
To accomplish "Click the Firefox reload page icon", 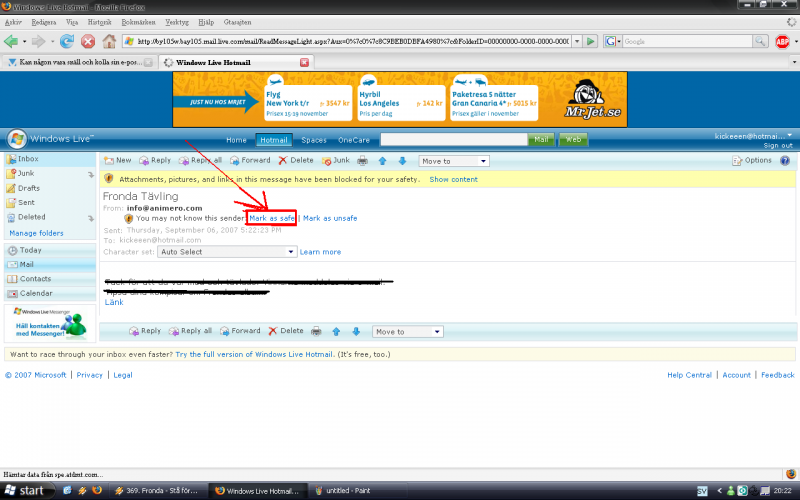I will [67, 41].
